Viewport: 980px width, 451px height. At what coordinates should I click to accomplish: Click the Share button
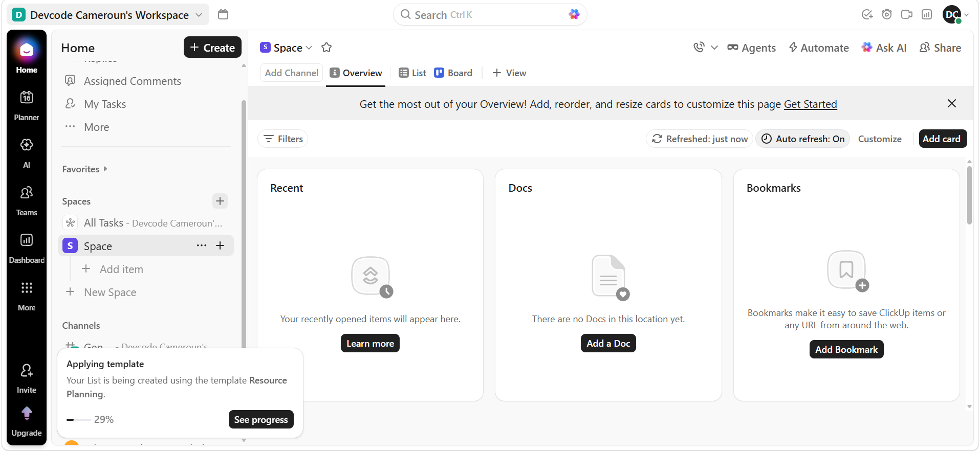941,48
